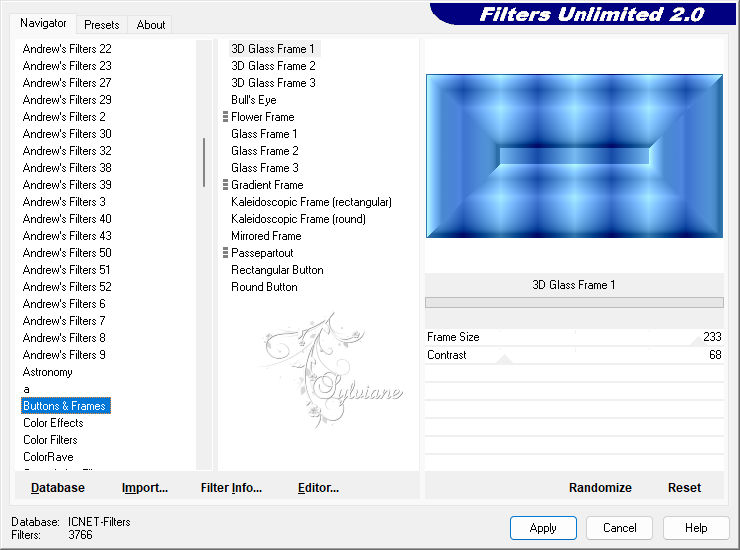740x550 pixels.
Task: Click the Gradient Frame settings marker icon
Action: (225, 185)
